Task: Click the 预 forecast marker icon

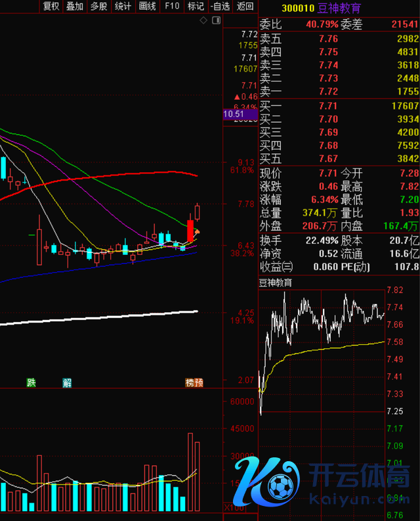Action: pos(199,382)
